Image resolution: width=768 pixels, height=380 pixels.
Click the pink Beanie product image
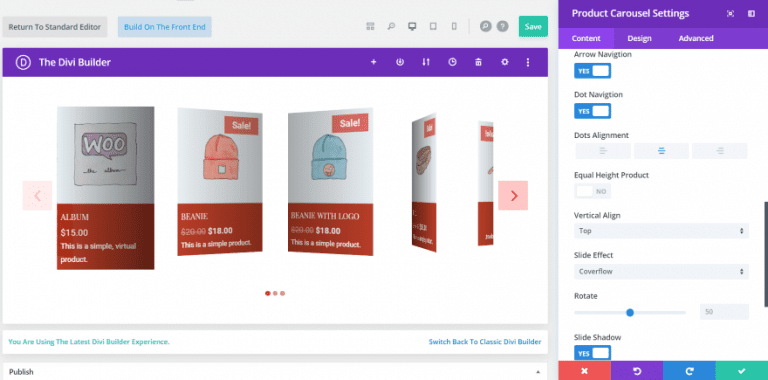tap(220, 156)
